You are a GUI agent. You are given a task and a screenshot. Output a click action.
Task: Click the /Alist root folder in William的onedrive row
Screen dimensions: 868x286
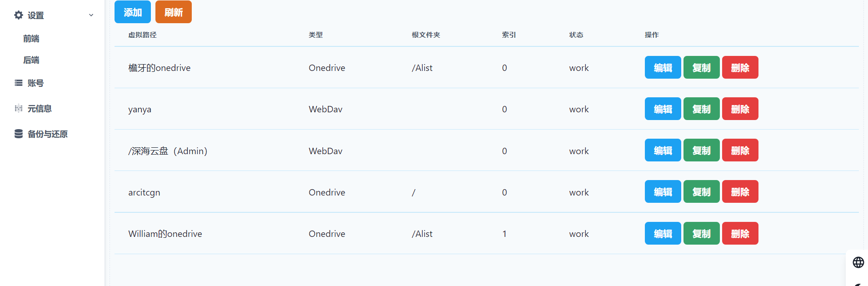422,234
